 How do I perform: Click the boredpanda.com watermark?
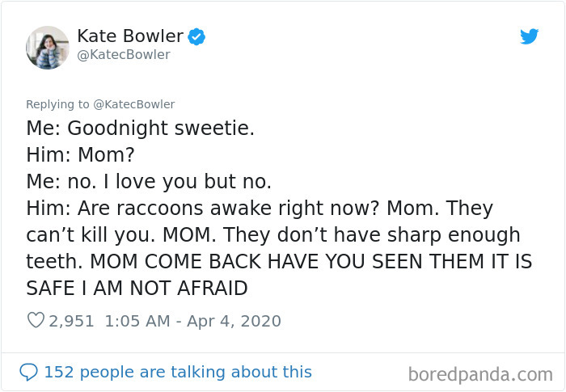(x=479, y=374)
